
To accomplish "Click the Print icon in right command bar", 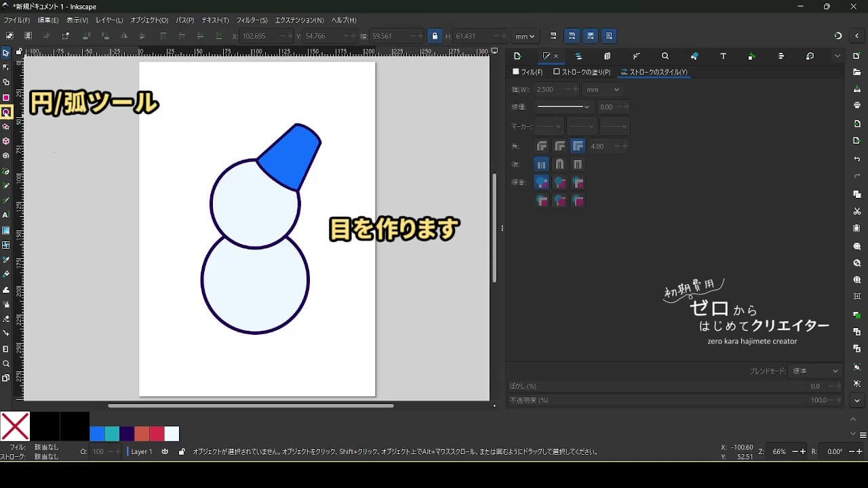I will [857, 105].
